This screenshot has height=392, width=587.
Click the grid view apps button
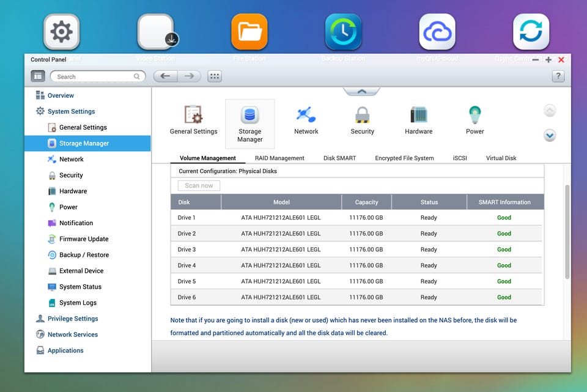tap(215, 76)
